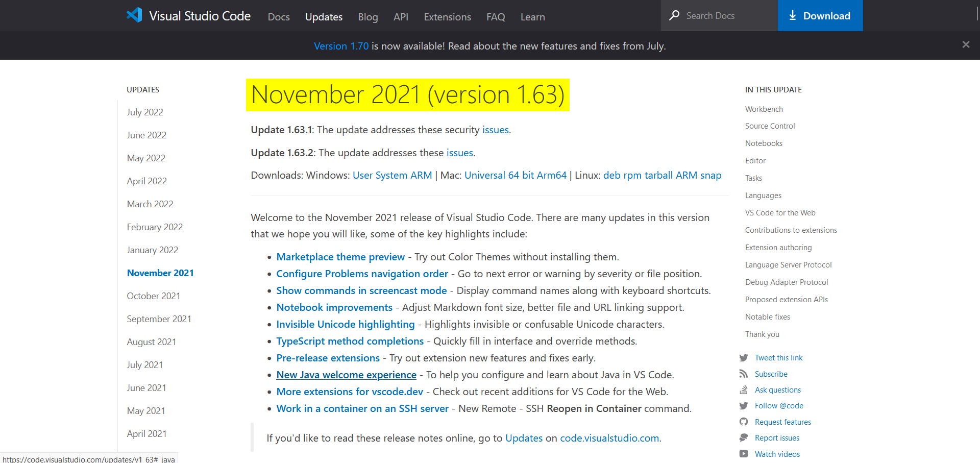The image size is (980, 463).
Task: Click the Visual Studio Code logo icon
Action: pyautogui.click(x=134, y=15)
